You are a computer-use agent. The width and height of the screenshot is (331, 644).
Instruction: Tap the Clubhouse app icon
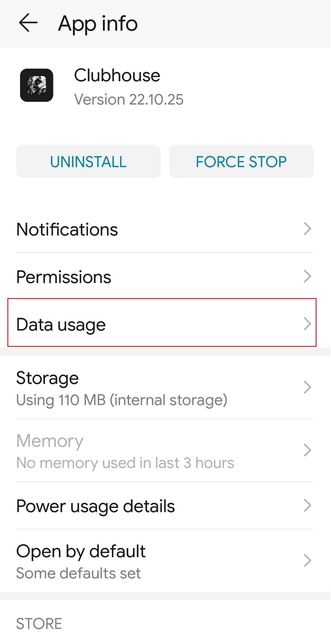click(x=36, y=85)
